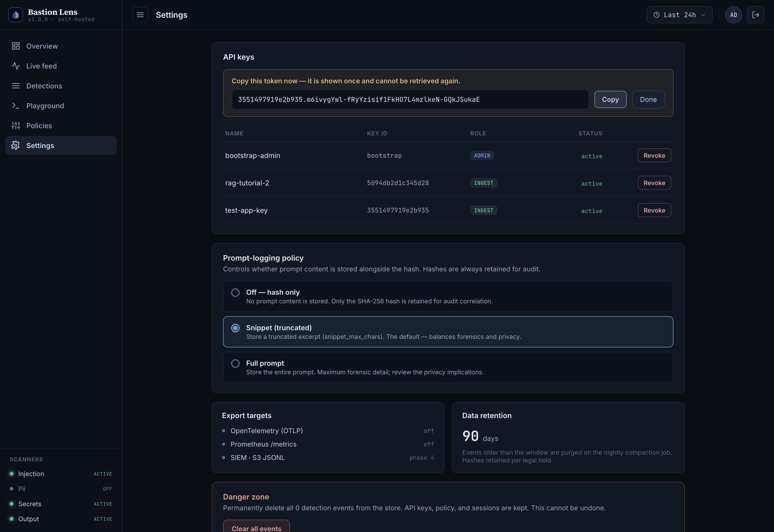Click the Secrets scanner entry
Image resolution: width=774 pixels, height=532 pixels.
coord(61,504)
